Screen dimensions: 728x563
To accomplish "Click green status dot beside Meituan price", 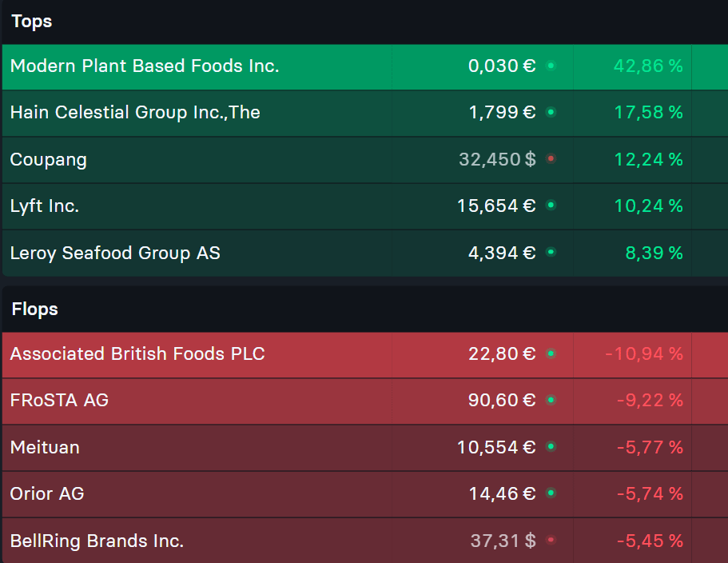I will [551, 446].
